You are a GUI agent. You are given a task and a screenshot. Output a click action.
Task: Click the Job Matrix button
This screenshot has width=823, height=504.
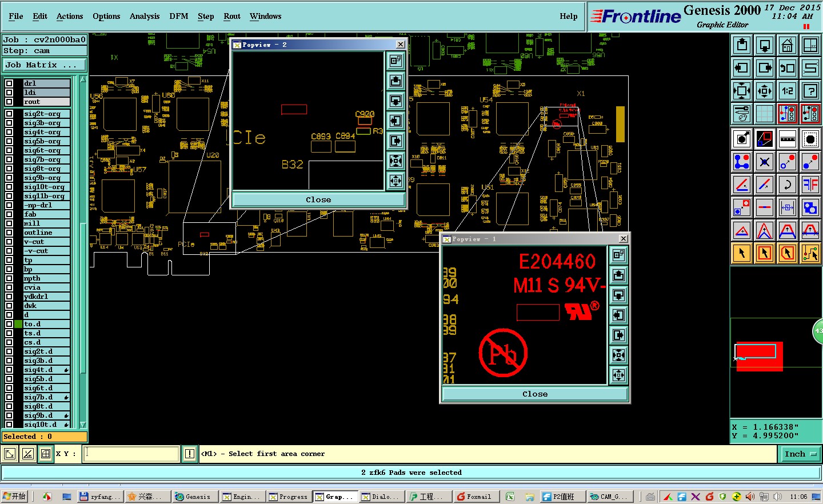[x=45, y=65]
